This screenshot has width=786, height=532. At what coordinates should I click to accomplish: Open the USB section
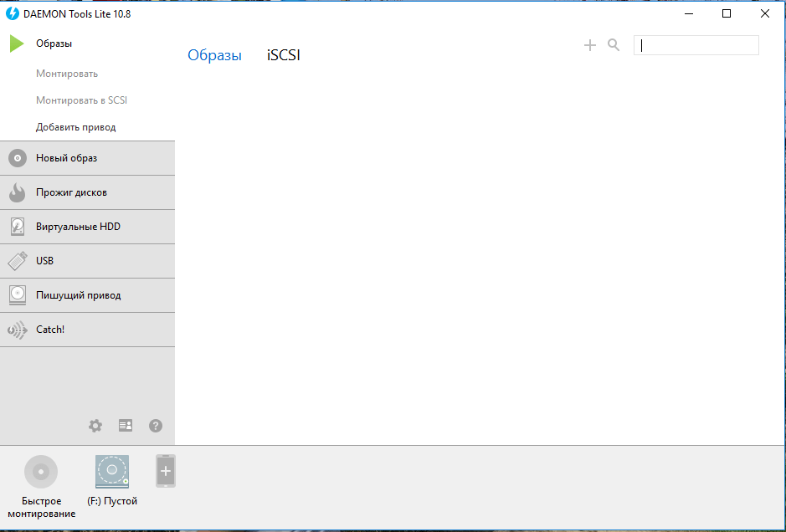pyautogui.click(x=87, y=261)
